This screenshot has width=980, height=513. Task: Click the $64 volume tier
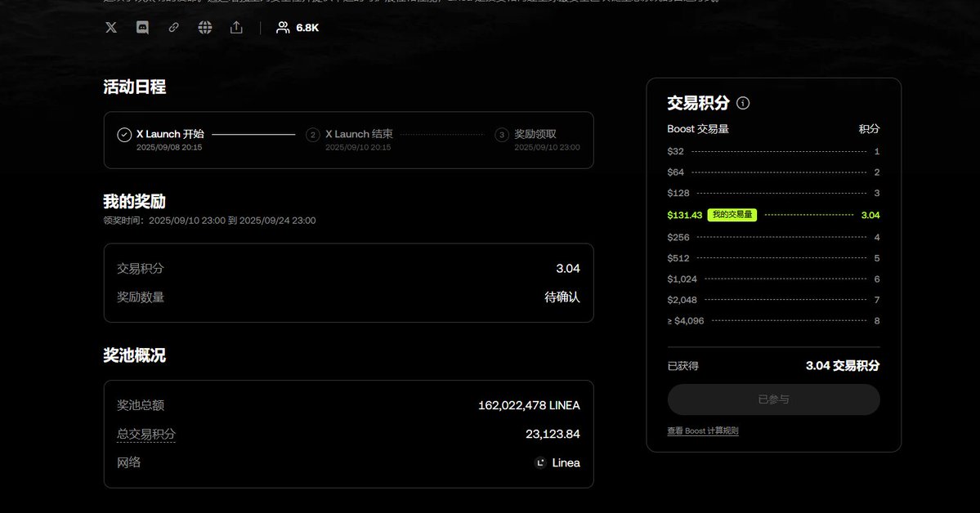[x=676, y=172]
